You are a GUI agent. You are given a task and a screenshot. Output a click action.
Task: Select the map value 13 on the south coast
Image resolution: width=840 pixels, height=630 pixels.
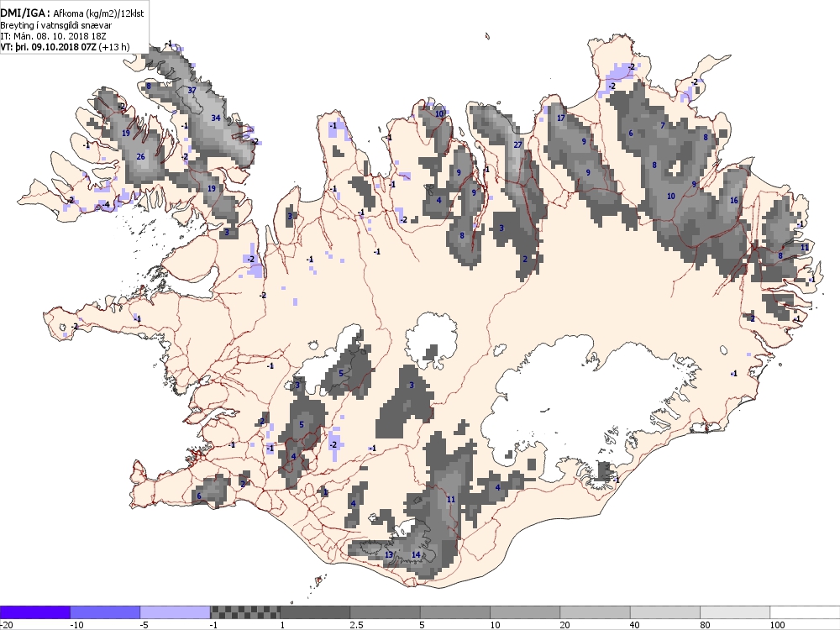point(389,554)
